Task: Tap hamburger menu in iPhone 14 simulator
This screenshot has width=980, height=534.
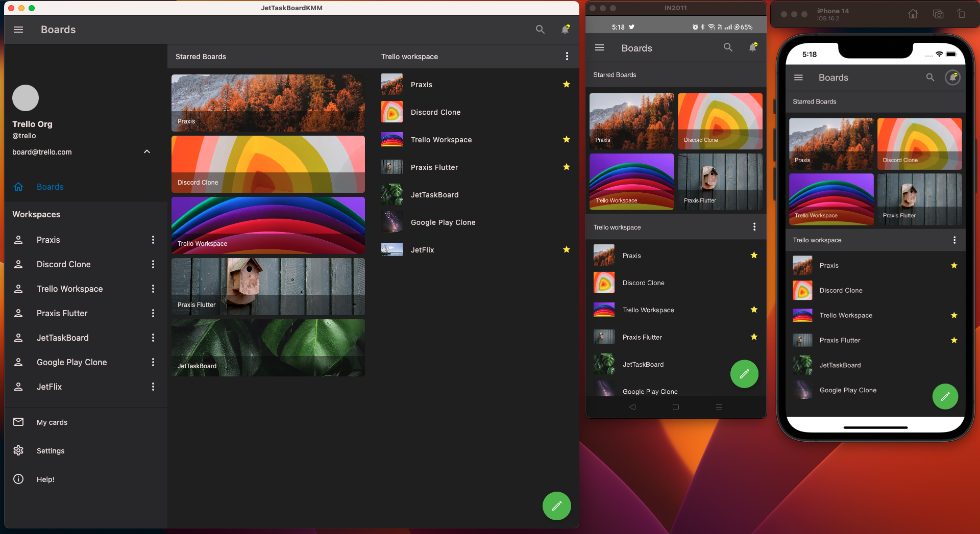Action: (799, 78)
